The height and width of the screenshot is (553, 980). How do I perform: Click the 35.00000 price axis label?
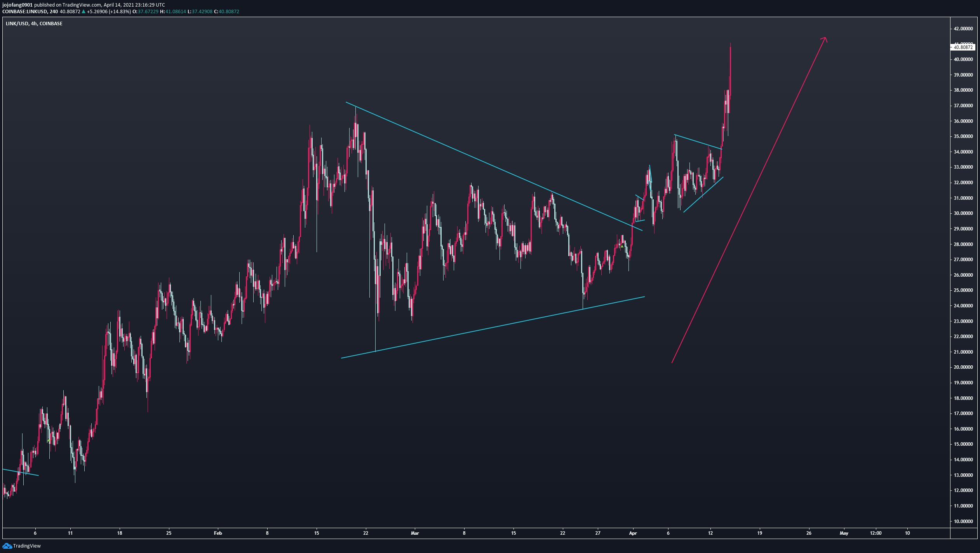(x=963, y=136)
